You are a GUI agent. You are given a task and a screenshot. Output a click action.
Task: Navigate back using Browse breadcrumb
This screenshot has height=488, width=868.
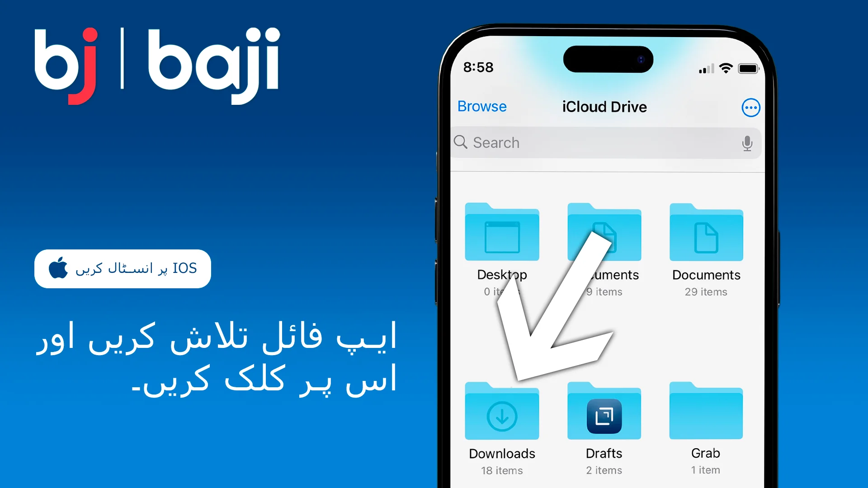pyautogui.click(x=481, y=107)
